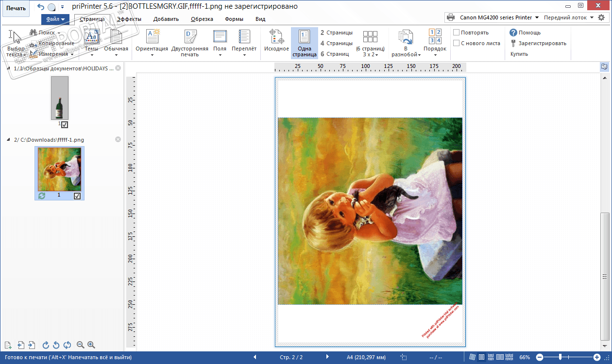This screenshot has width=612, height=364.
Task: Rotate page clockwise
Action: (46, 345)
